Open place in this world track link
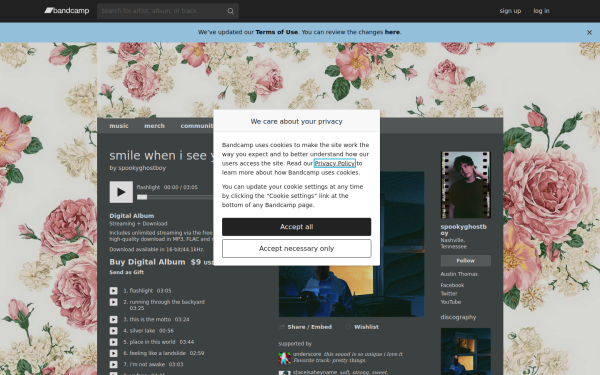Screen dimensions: 600x375 pos(152,342)
